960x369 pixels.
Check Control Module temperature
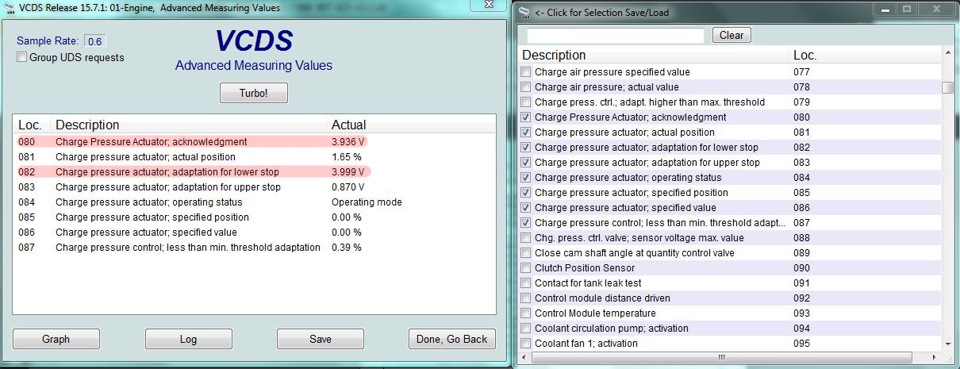525,313
